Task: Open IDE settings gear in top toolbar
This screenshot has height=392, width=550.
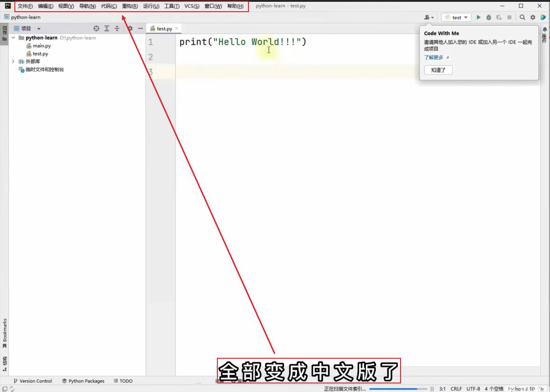Action: point(532,18)
